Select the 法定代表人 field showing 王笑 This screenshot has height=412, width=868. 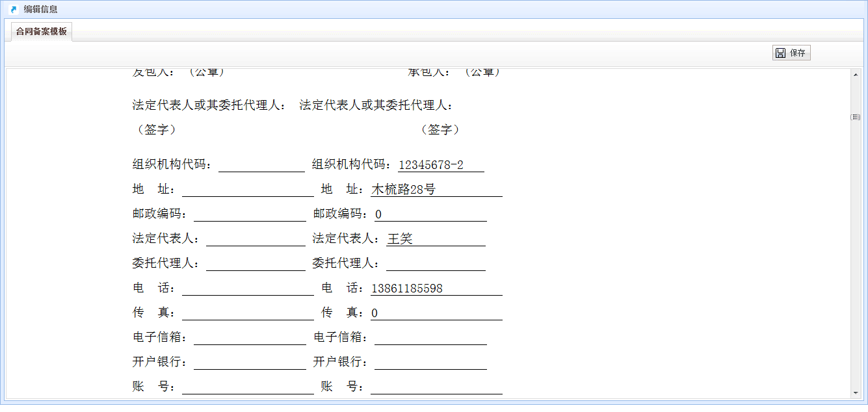tap(436, 239)
